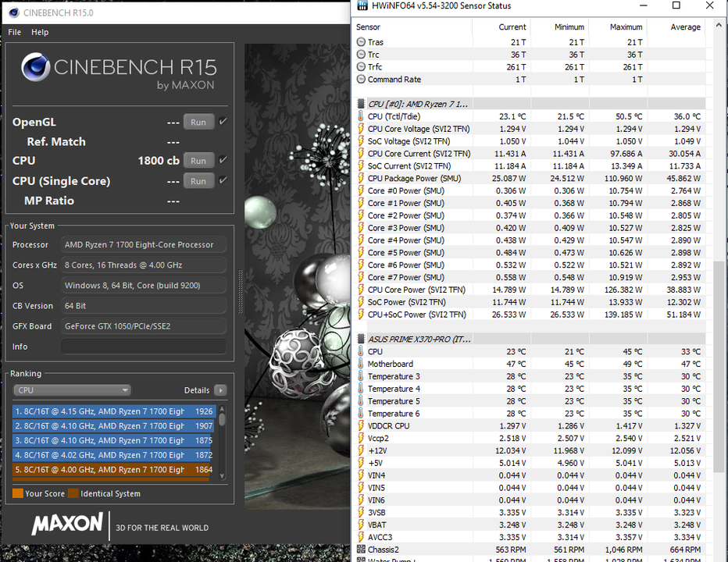
Task: Click the Identical System brown swatch
Action: [x=73, y=493]
